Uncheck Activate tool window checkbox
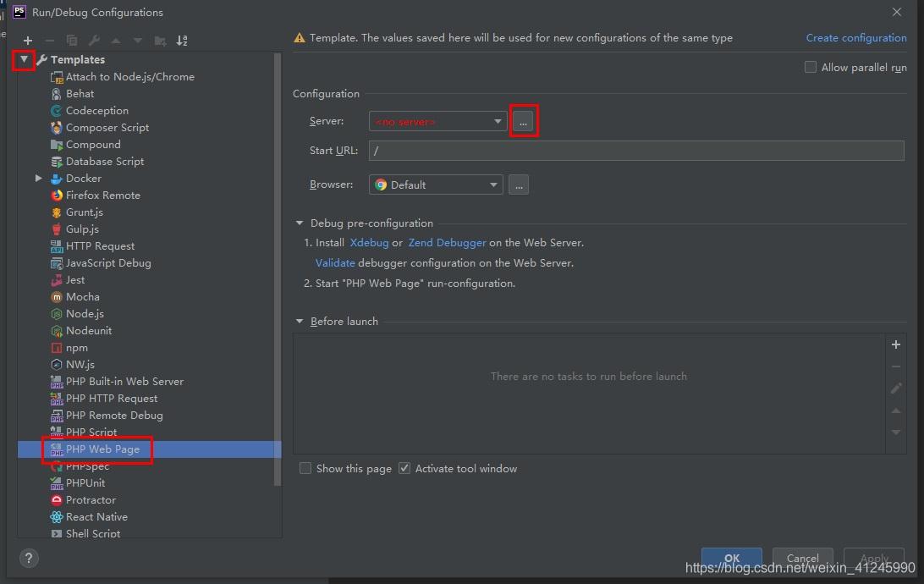Image resolution: width=924 pixels, height=584 pixels. pyautogui.click(x=404, y=469)
